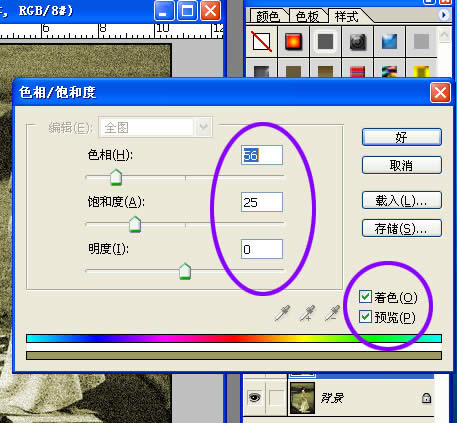457x423 pixels.
Task: Apply the blue glass style swatch
Action: (x=389, y=42)
